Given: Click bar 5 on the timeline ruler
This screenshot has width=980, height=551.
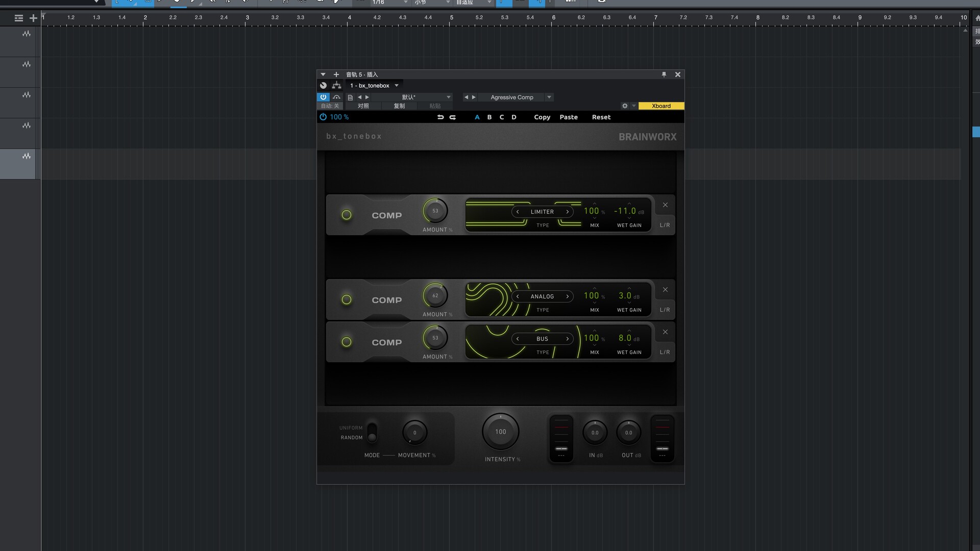Looking at the screenshot, I should click(x=451, y=18).
